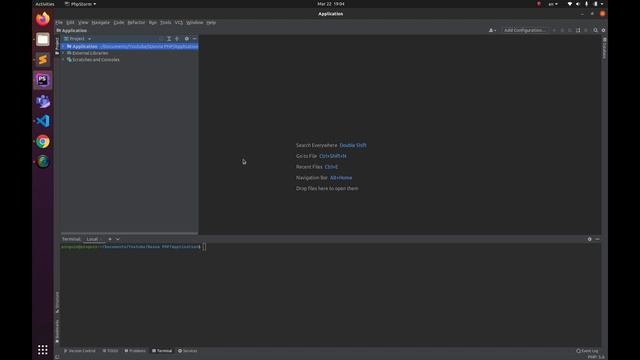This screenshot has width=640, height=360.
Task: Click the Search Everywhere magnifier icon
Action: click(x=596, y=30)
